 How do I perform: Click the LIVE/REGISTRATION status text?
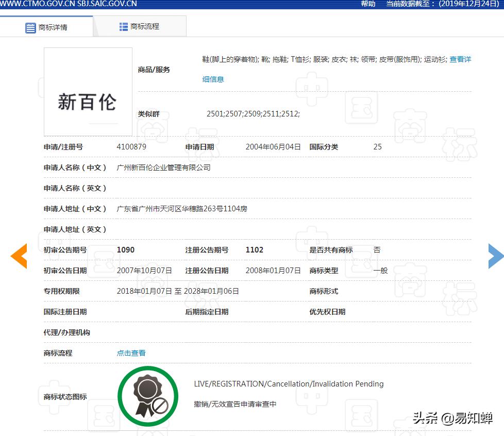coord(289,384)
